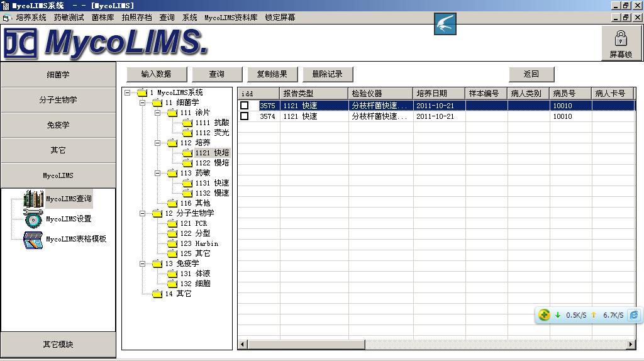Image resolution: width=644 pixels, height=361 pixels.
Task: Open MycoLIMS设置 gear icon
Action: [33, 219]
